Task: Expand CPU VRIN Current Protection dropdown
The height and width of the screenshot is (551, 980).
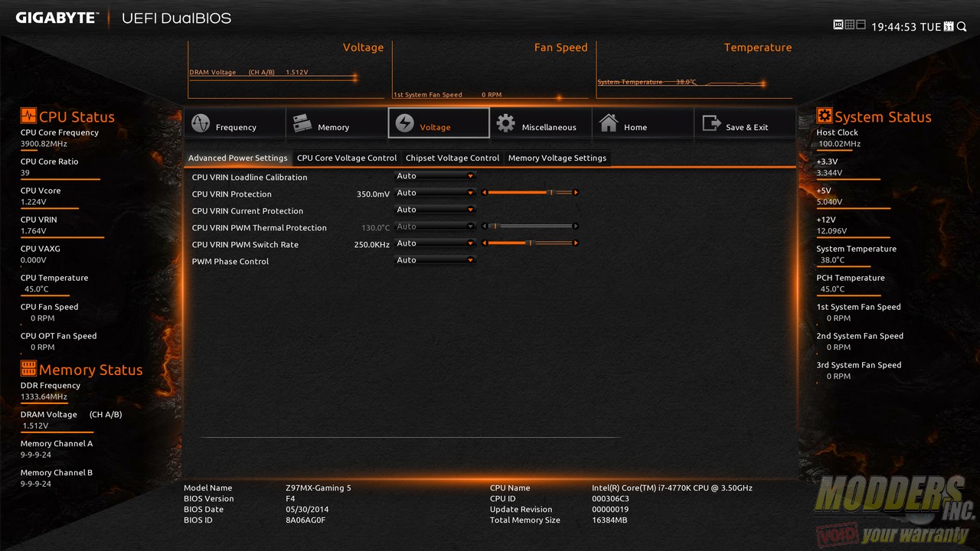Action: 435,210
